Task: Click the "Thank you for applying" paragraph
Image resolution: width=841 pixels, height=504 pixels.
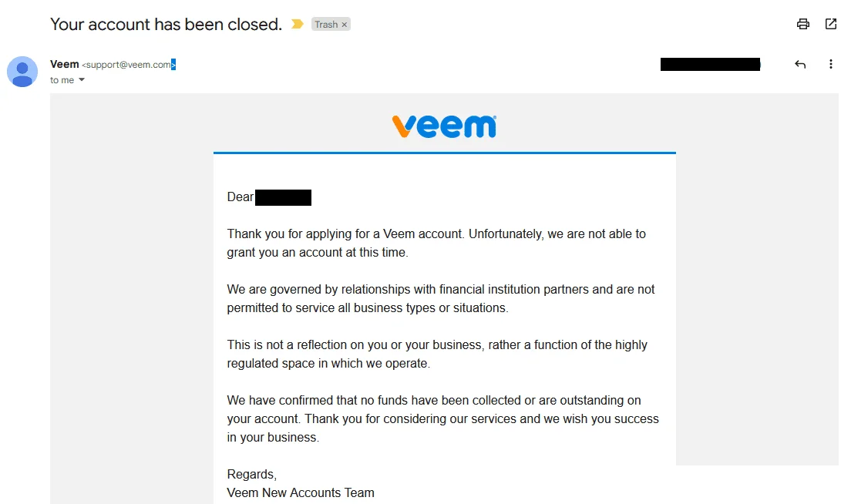Action: coord(436,243)
